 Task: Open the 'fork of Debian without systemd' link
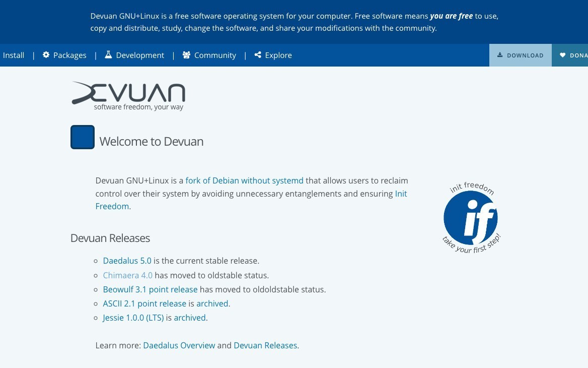244,180
